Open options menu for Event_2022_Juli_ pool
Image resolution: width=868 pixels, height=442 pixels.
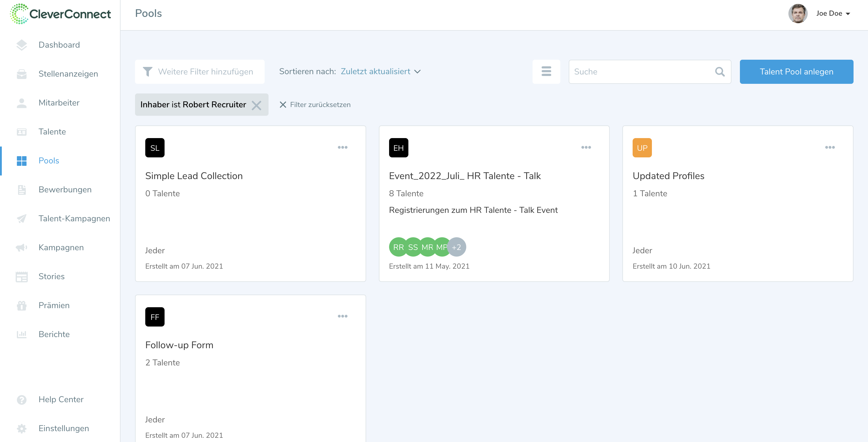(x=586, y=147)
